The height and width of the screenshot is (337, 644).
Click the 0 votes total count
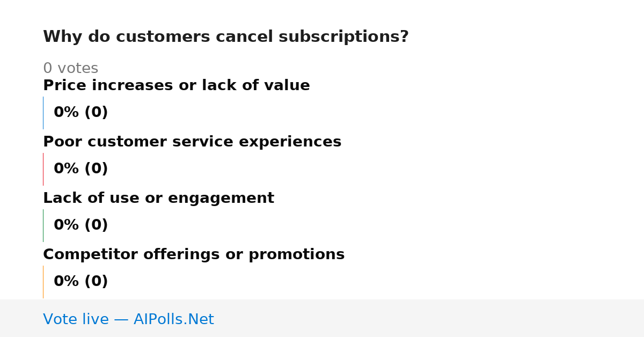pyautogui.click(x=70, y=69)
